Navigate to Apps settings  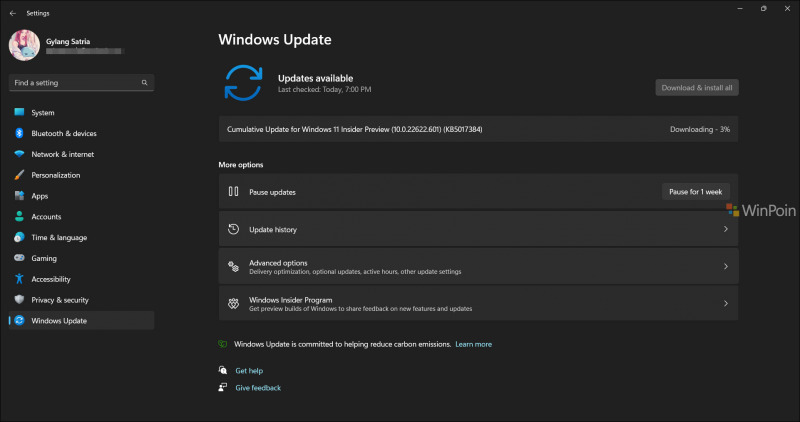[x=81, y=196]
